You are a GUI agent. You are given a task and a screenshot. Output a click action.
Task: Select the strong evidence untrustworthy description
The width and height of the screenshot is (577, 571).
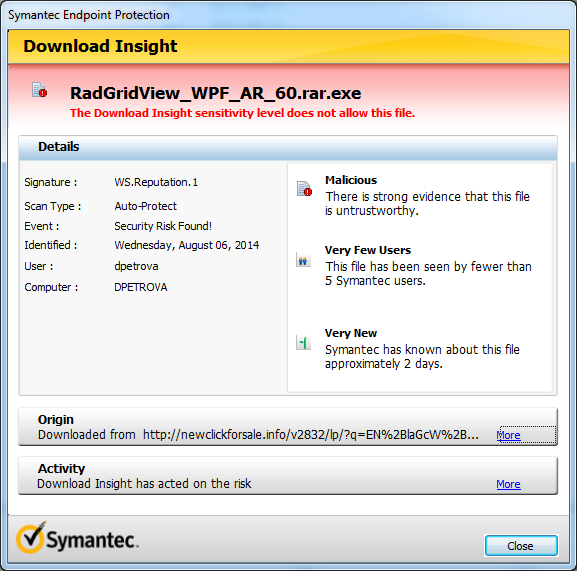[427, 203]
